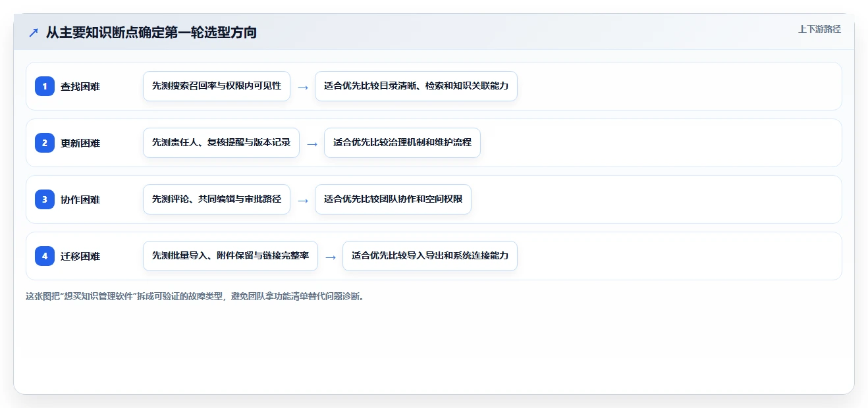868x408 pixels.
Task: Click the 迁移困难 row label
Action: (x=80, y=256)
